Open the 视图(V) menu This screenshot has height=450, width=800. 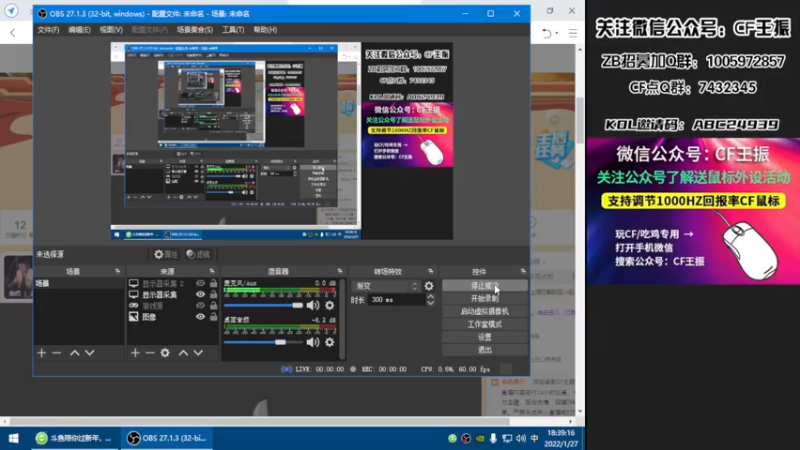pos(111,30)
